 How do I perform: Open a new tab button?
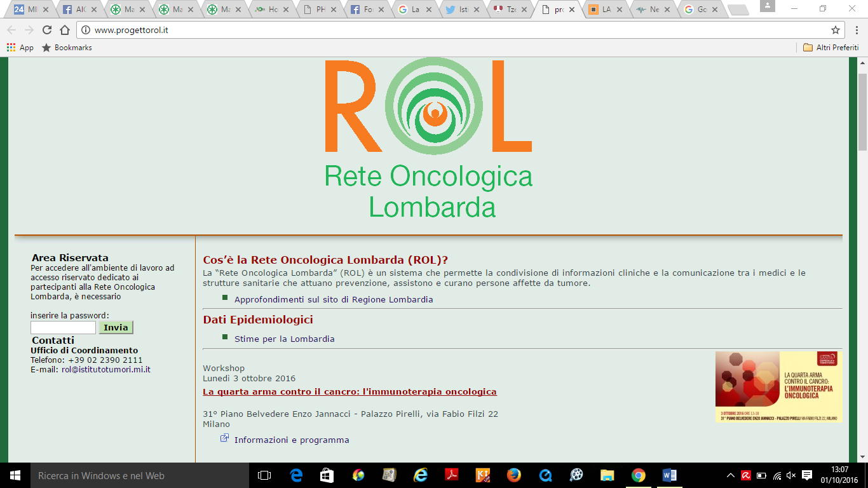(738, 10)
